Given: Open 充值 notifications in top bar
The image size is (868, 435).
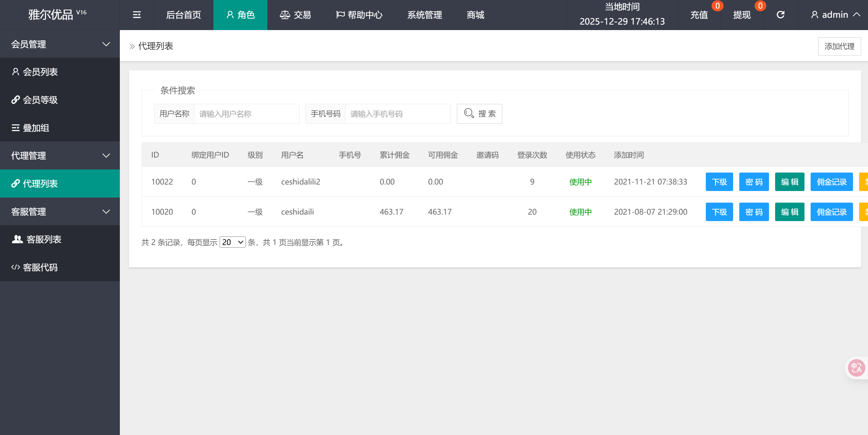Looking at the screenshot, I should tap(699, 15).
